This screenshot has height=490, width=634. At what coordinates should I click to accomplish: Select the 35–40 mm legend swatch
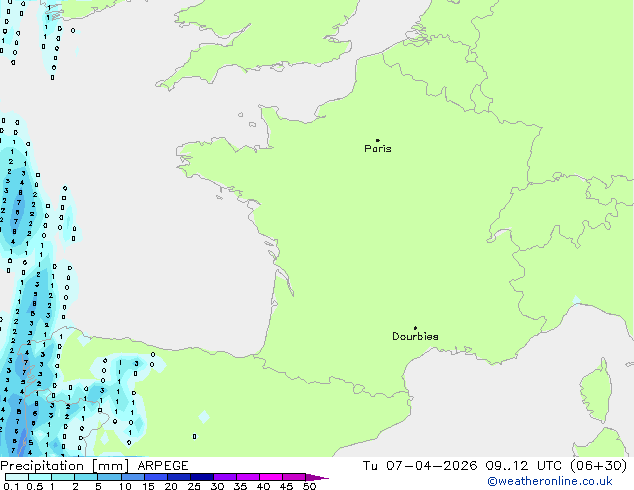[247, 477]
